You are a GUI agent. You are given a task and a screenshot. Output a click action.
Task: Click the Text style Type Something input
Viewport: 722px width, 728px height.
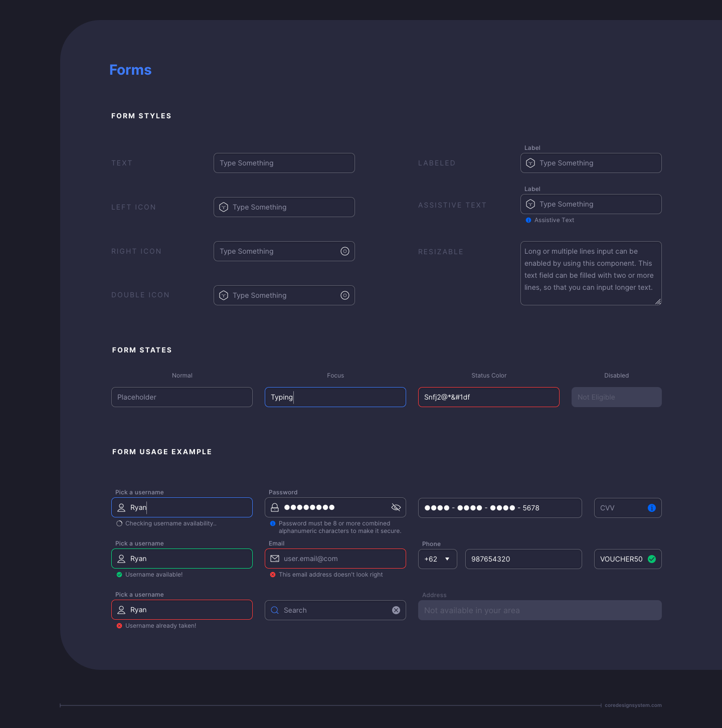(x=284, y=163)
